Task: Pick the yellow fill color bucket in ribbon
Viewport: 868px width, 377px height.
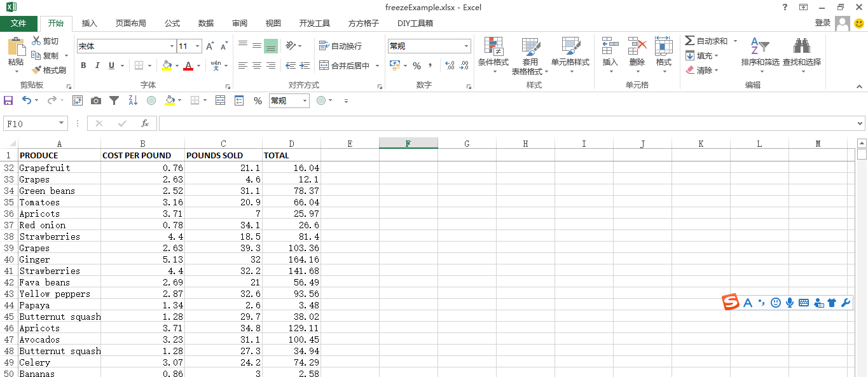Action: pos(166,65)
